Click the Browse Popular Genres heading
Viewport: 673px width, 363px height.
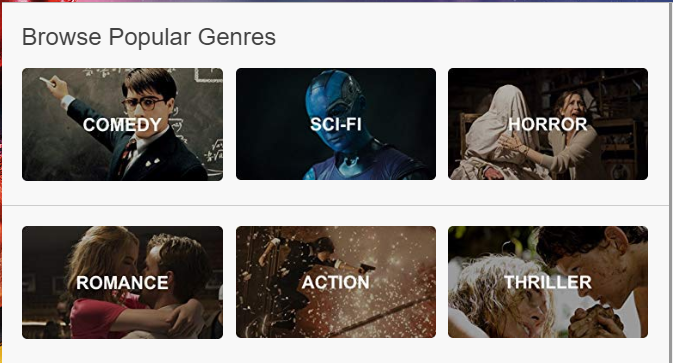(149, 37)
